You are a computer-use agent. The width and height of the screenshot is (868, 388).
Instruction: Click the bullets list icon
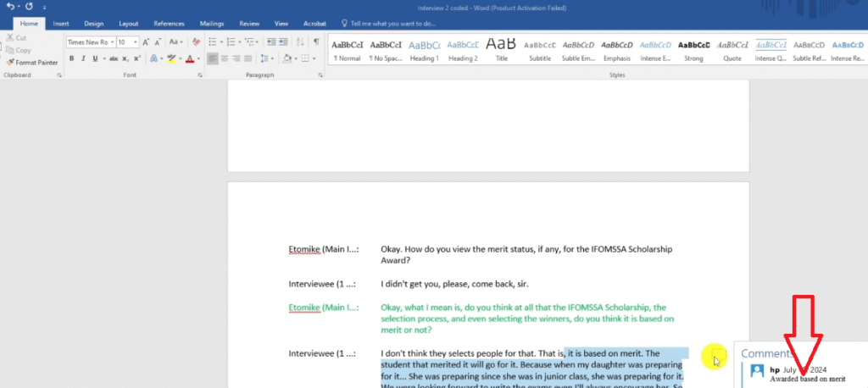pos(212,42)
